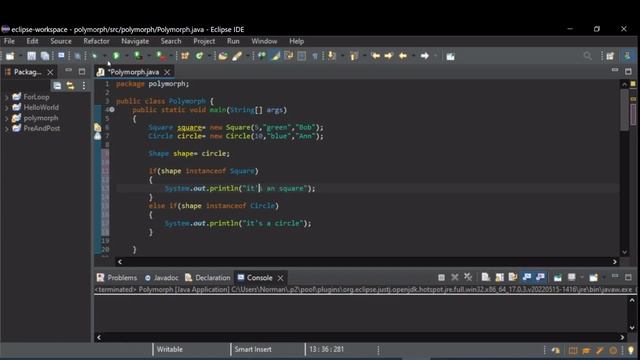Click the editor vertical scrollbar thumb
Viewport: 640px width, 360px height.
coord(624,109)
